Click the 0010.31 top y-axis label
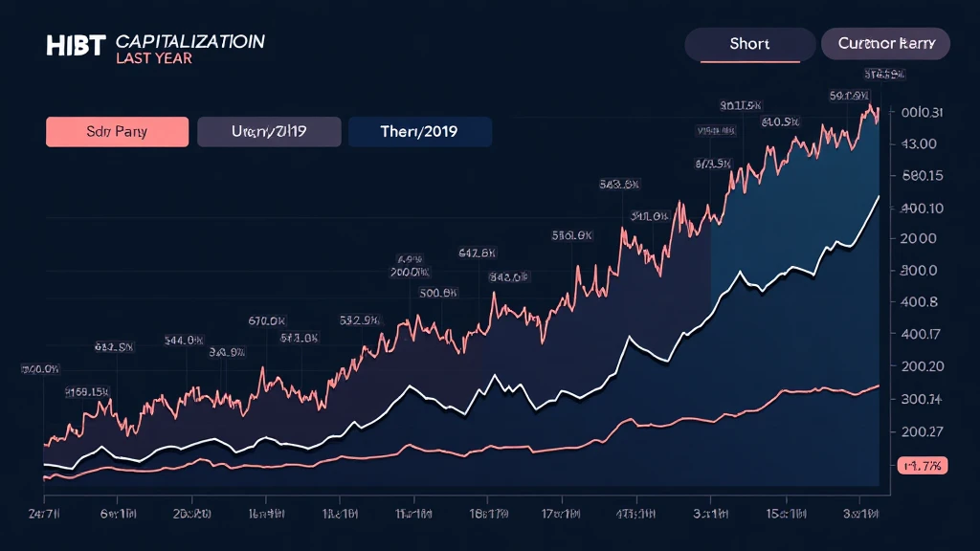The height and width of the screenshot is (551, 980). pos(923,112)
